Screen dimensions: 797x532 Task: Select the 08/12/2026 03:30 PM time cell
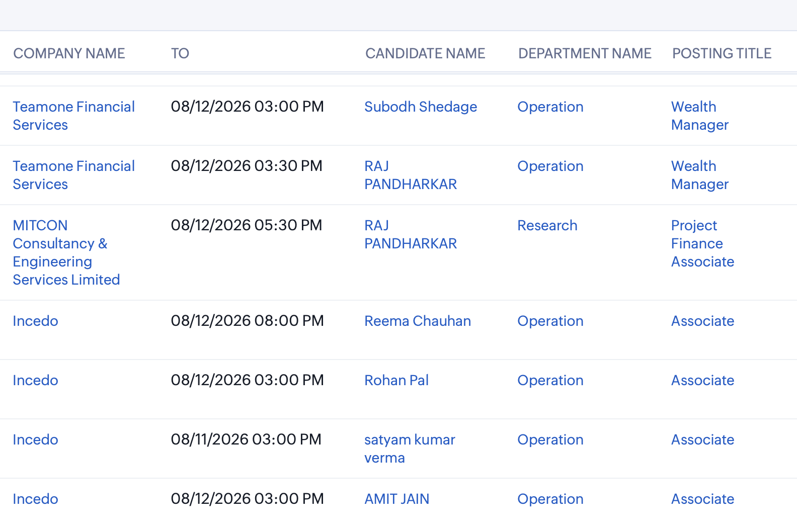click(247, 166)
